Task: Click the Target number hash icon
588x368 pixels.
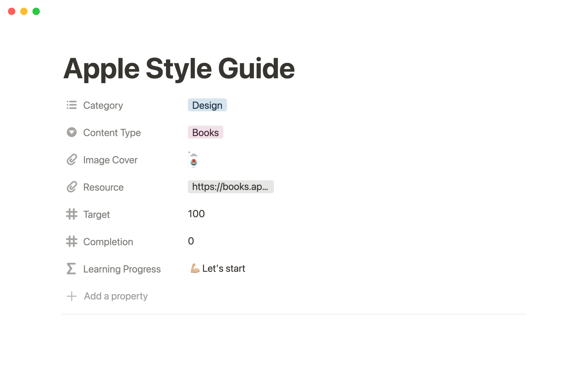Action: pyautogui.click(x=72, y=214)
